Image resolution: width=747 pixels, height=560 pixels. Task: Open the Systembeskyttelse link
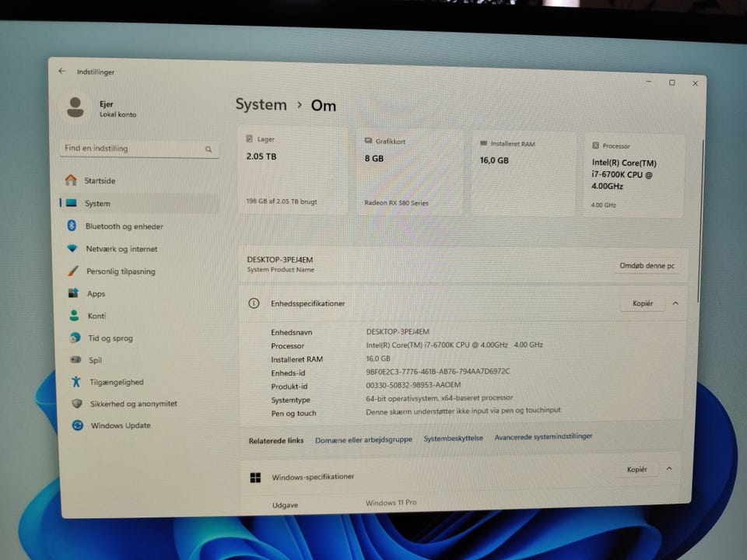coord(453,438)
